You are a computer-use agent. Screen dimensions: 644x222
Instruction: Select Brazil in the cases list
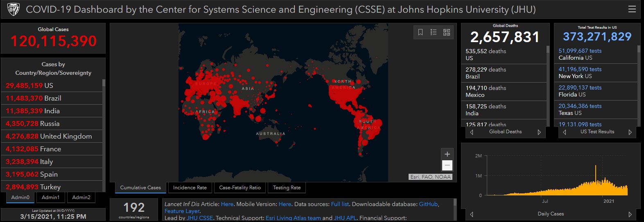pyautogui.click(x=52, y=98)
